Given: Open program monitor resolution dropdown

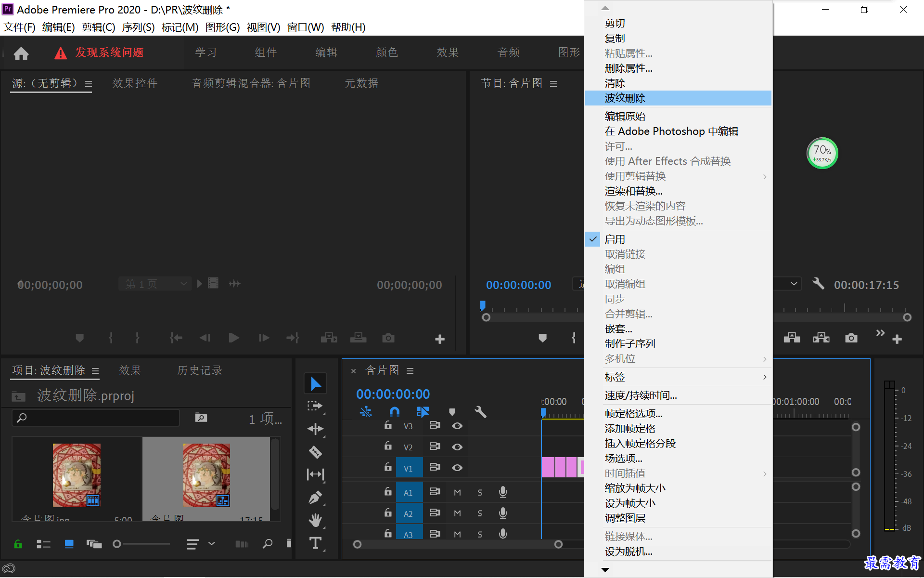Looking at the screenshot, I should [x=787, y=284].
